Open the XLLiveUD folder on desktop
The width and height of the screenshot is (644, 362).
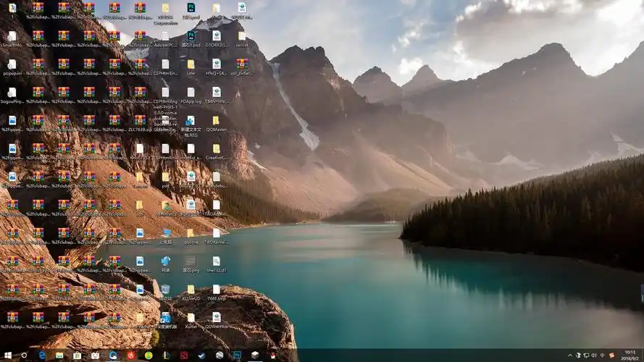[191, 289]
